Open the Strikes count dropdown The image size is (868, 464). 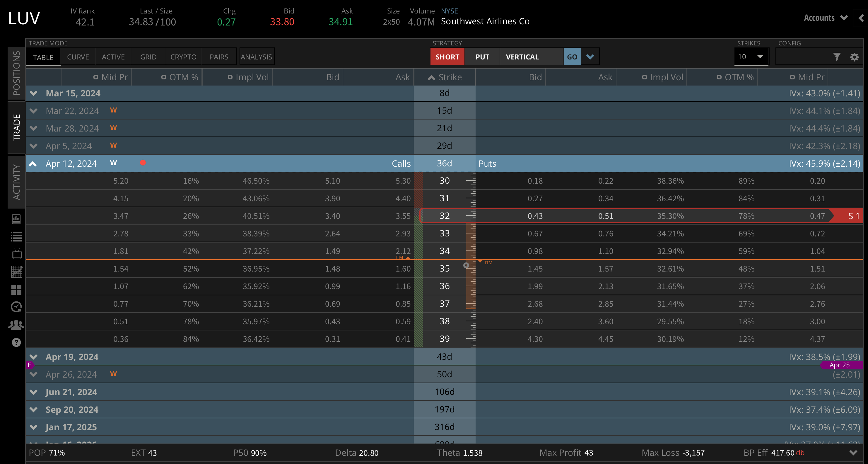coord(751,57)
